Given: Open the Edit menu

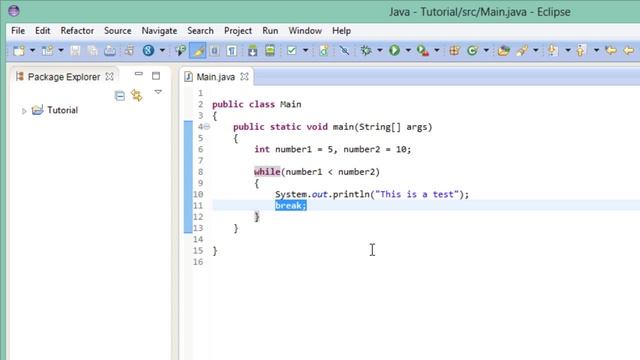Looking at the screenshot, I should [x=42, y=31].
